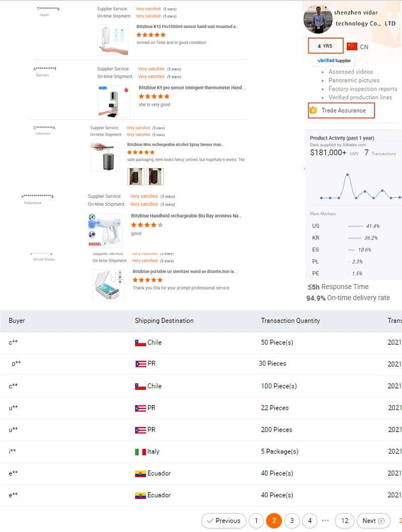Screen dimensions: 402x532
Task: Click the peak point on the activity chart
Action: click(x=347, y=174)
